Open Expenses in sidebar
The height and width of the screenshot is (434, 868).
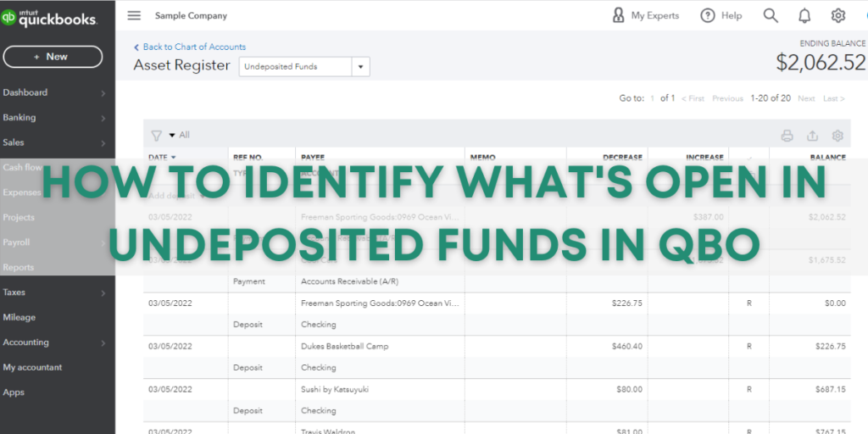click(x=21, y=192)
